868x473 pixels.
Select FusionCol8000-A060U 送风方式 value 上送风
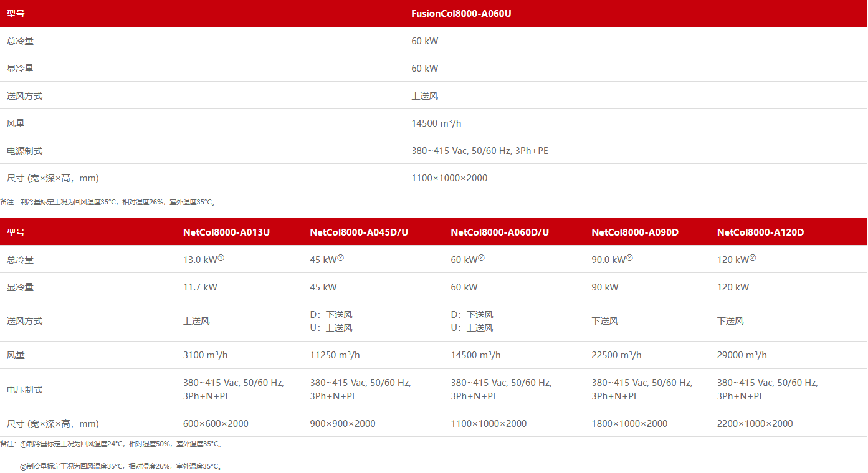[x=424, y=96]
